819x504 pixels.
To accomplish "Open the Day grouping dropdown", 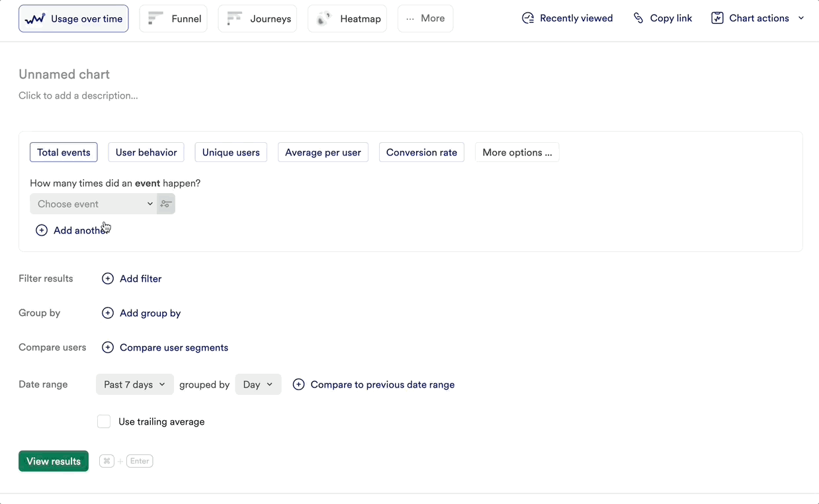I will [x=258, y=384].
